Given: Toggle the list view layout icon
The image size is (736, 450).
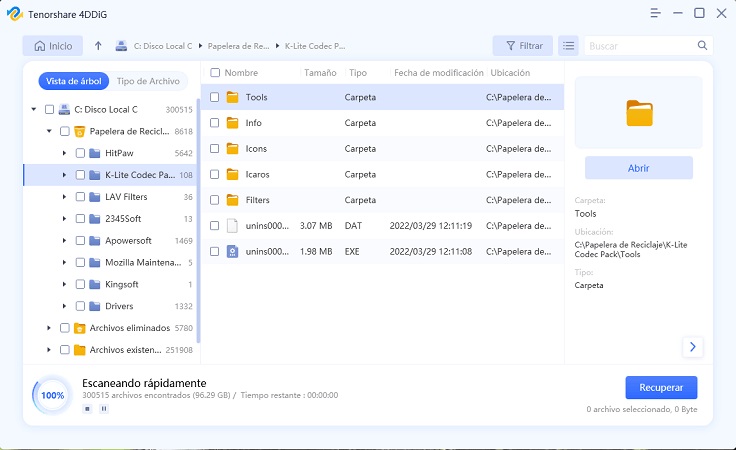Looking at the screenshot, I should (568, 46).
